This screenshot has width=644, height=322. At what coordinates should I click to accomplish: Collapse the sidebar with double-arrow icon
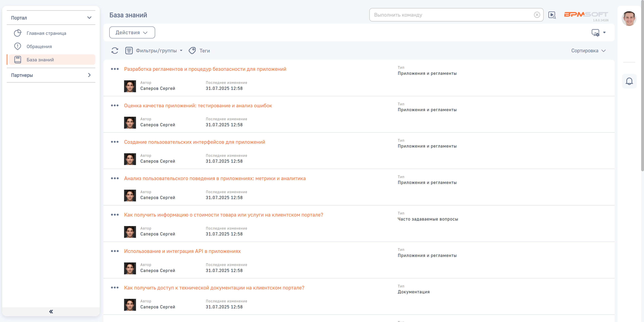(51, 311)
